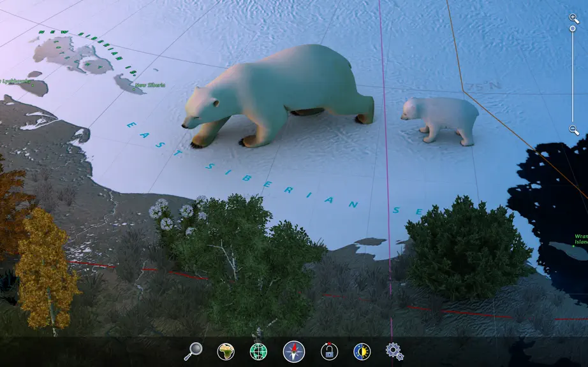The height and width of the screenshot is (367, 588).
Task: Click the zoom slider handle knob
Action: pyautogui.click(x=573, y=29)
